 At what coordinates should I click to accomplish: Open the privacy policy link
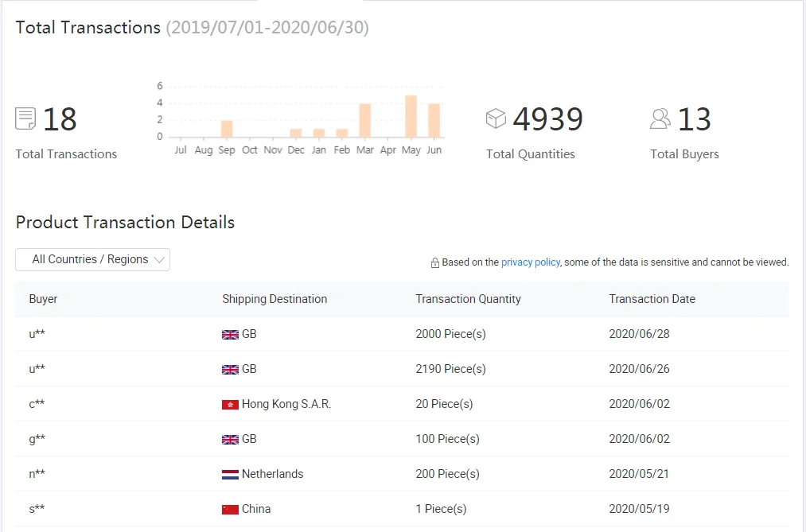(x=530, y=262)
